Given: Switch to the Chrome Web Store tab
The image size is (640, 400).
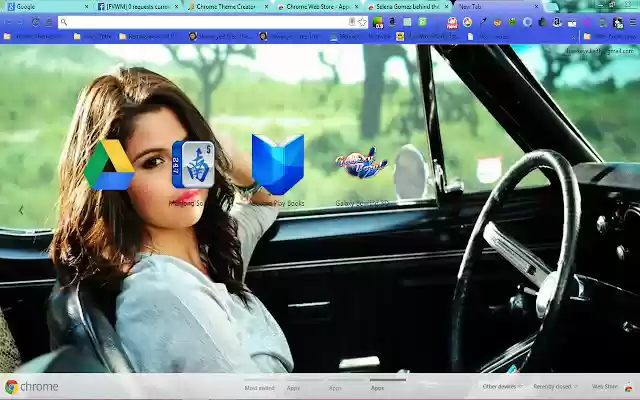Looking at the screenshot, I should point(316,7).
